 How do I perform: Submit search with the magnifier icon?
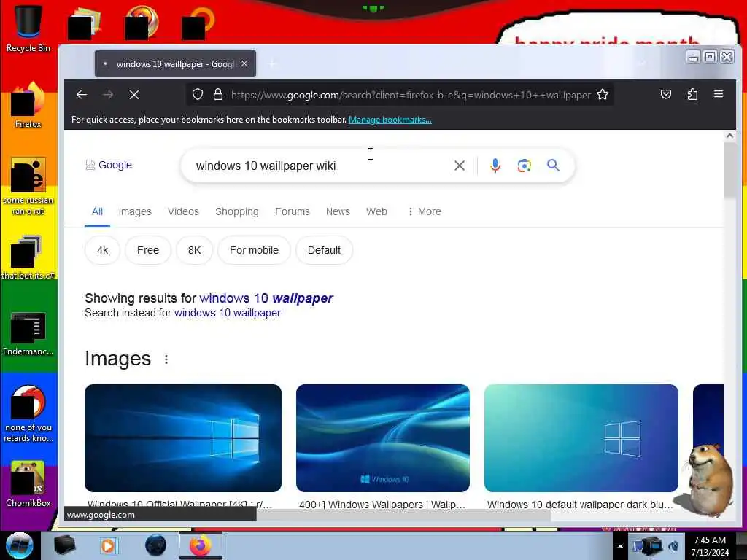pos(553,166)
